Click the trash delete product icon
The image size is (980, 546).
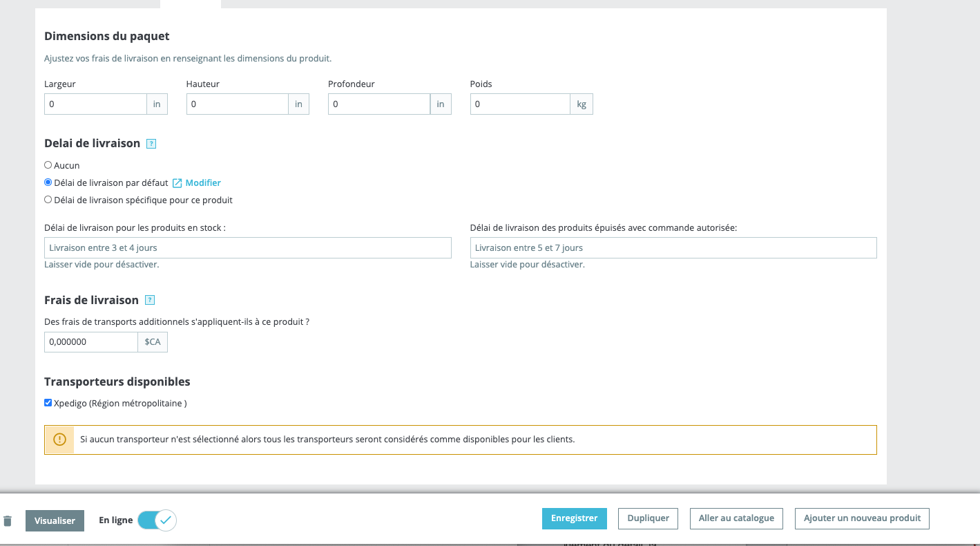pyautogui.click(x=8, y=520)
